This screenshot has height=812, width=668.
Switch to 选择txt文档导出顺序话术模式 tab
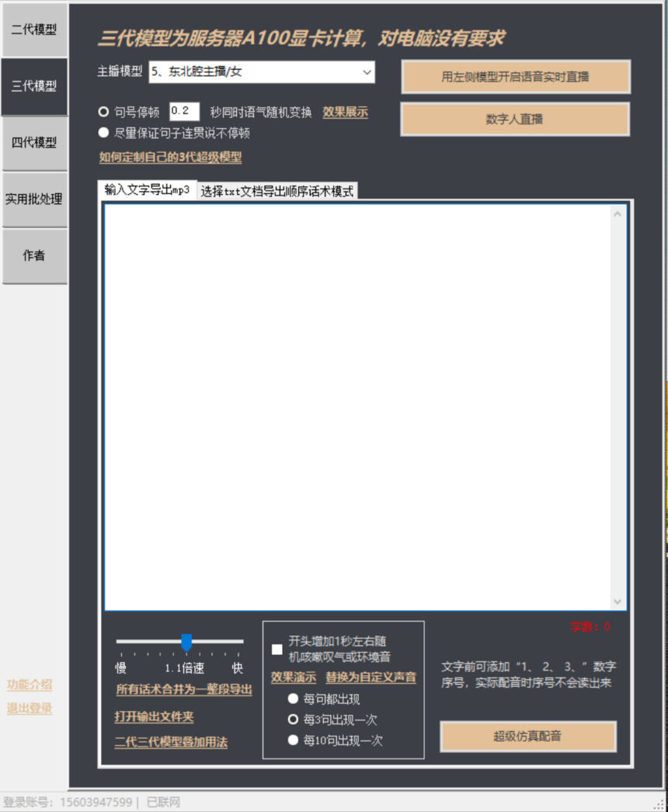point(277,191)
